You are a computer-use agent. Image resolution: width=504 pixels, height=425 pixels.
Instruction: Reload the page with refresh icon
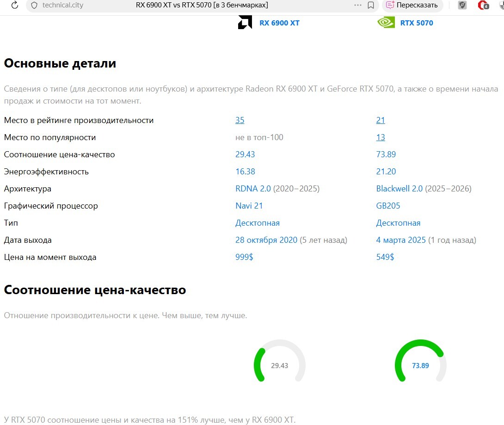click(15, 5)
